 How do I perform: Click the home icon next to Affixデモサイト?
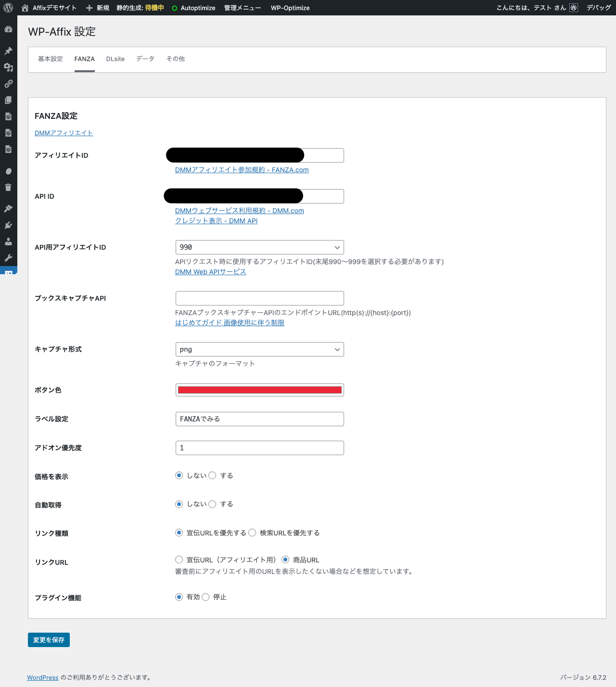25,8
